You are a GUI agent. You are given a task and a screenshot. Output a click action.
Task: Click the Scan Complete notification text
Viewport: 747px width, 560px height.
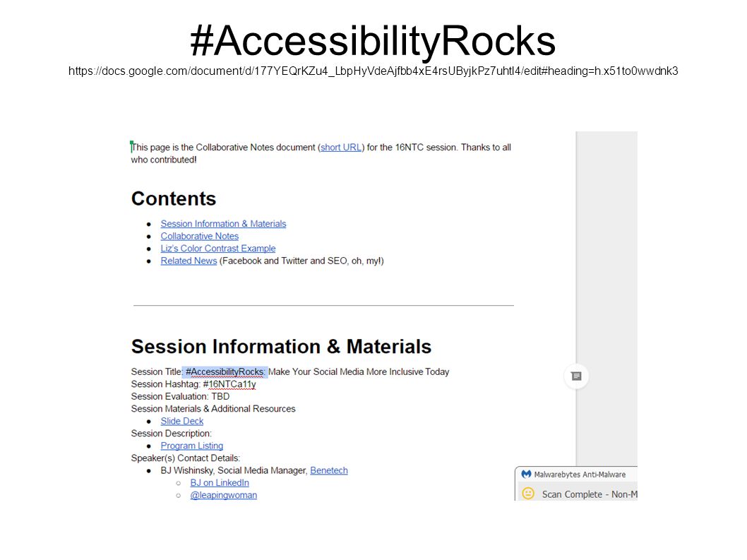[x=590, y=494]
